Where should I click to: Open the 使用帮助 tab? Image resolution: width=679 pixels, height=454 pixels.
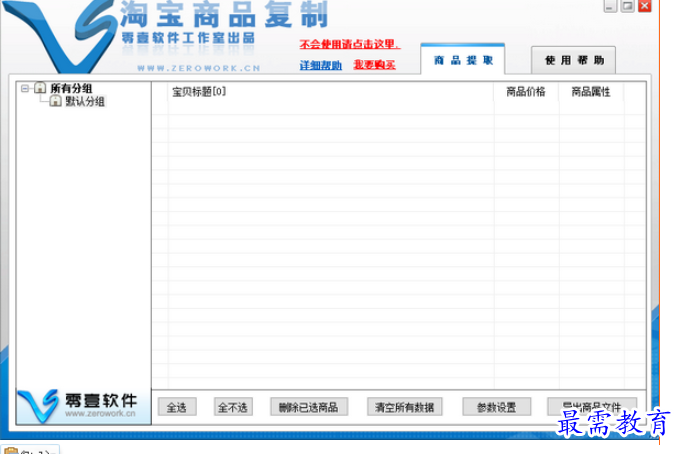[574, 60]
